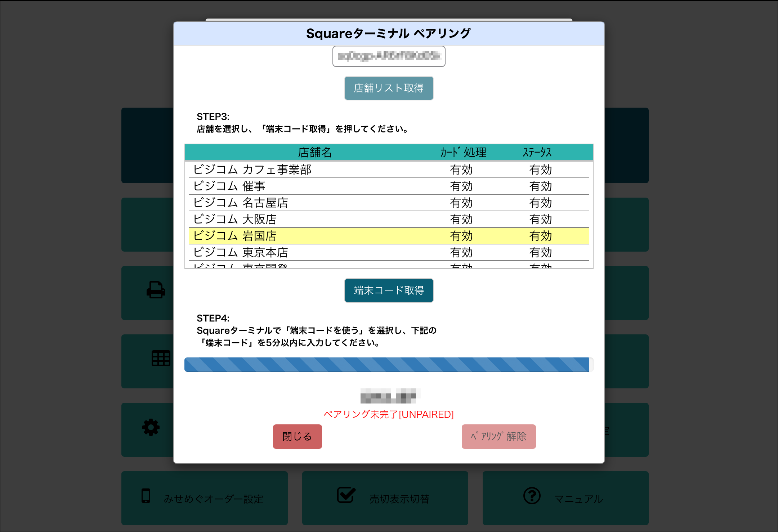Click the printer icon behind the dialog
Viewport: 778px width, 532px height.
click(156, 289)
